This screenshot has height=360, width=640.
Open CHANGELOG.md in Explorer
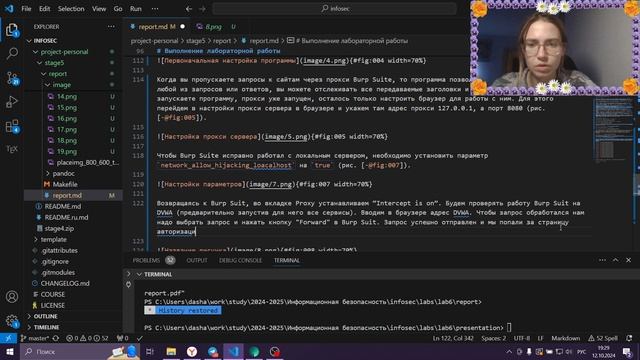click(x=65, y=283)
